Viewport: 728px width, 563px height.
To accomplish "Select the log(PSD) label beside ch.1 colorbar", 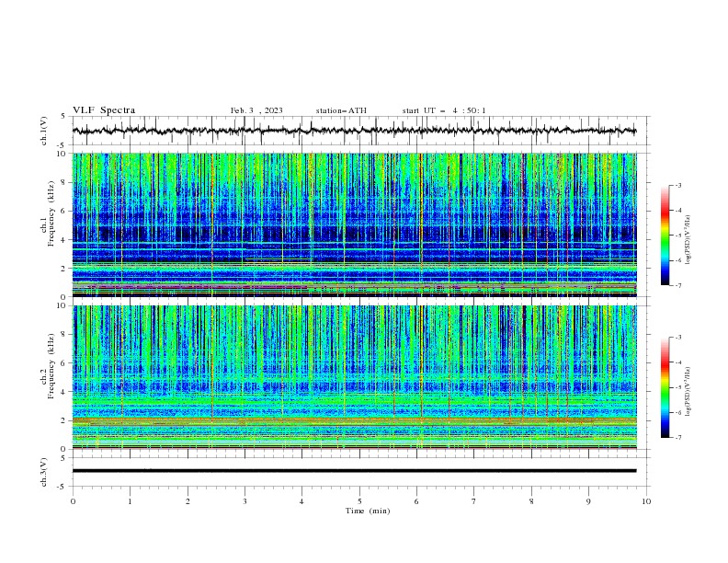I will [x=688, y=240].
